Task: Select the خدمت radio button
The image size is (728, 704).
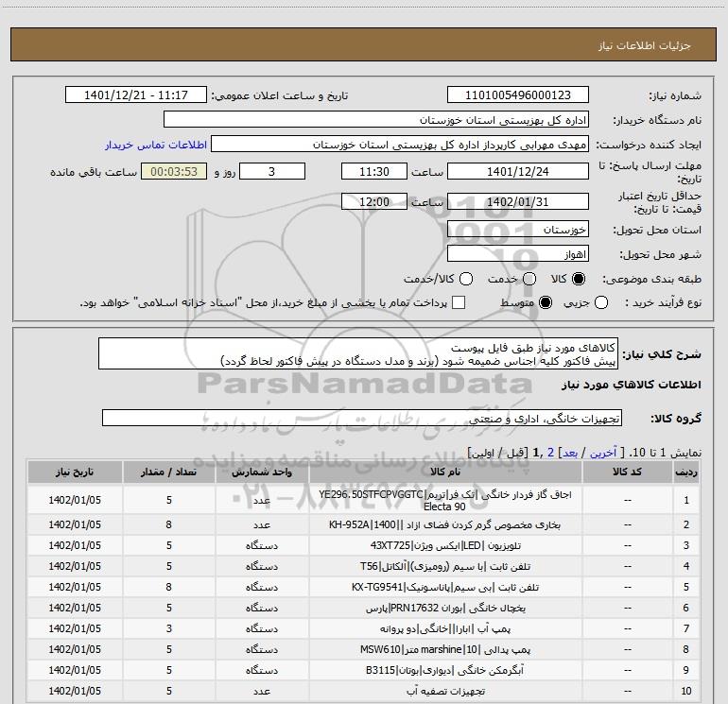Action: [x=529, y=279]
